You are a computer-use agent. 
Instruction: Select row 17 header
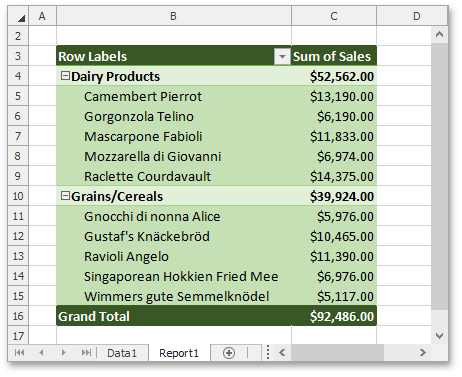coord(18,335)
